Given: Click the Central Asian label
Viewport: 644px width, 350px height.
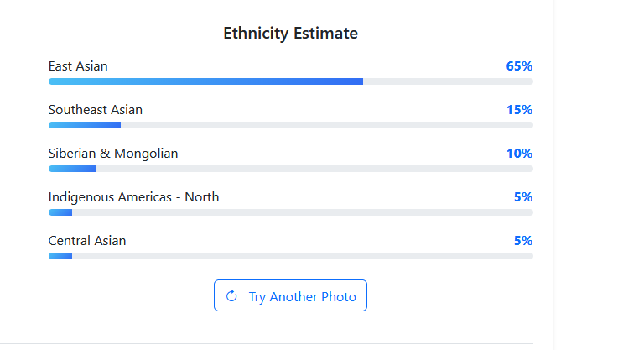Looking at the screenshot, I should 87,240.
